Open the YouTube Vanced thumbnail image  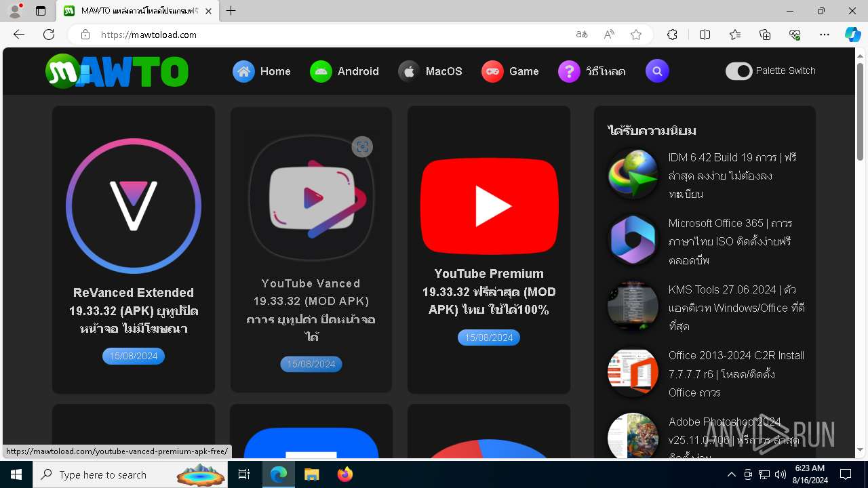click(311, 197)
